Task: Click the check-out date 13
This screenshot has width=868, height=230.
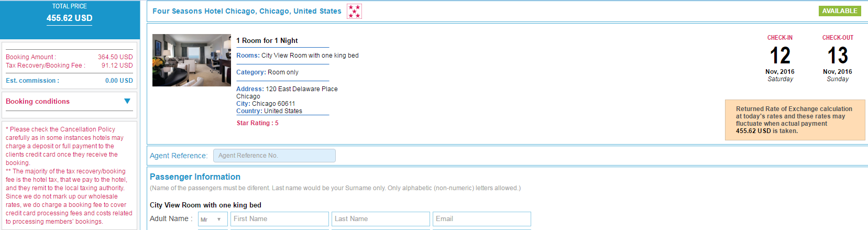Action: click(838, 55)
